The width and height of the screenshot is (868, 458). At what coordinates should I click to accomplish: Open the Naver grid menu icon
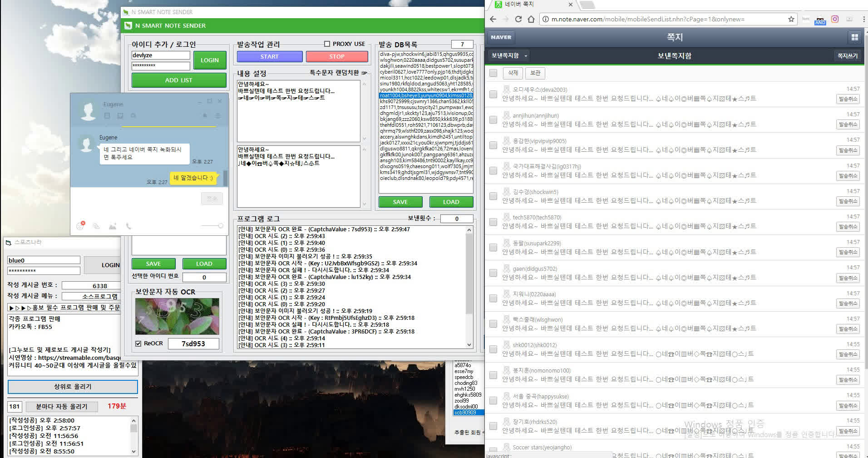854,37
